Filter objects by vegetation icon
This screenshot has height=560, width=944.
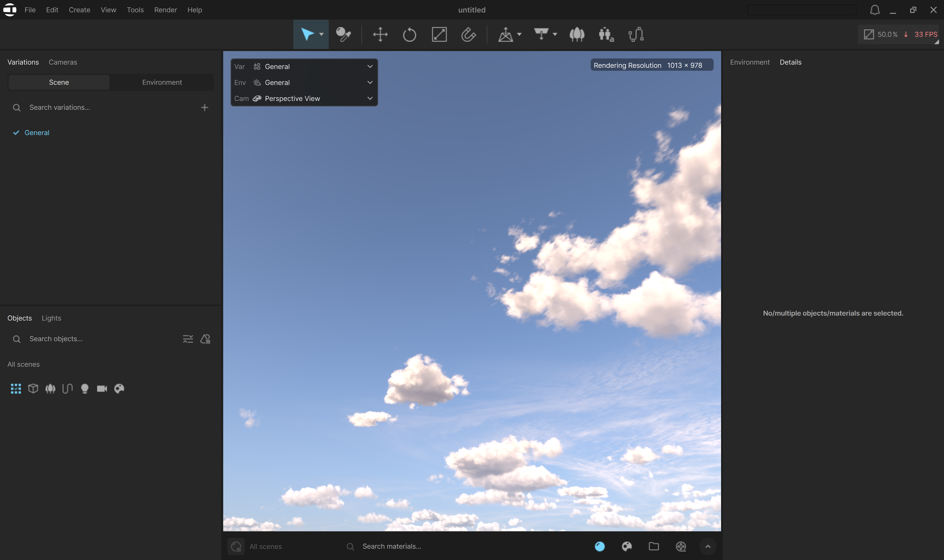pyautogui.click(x=50, y=389)
